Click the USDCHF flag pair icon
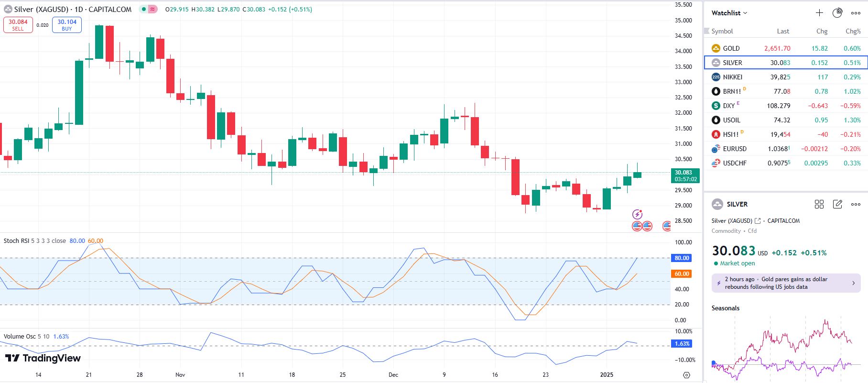The width and height of the screenshot is (868, 383). pyautogui.click(x=716, y=163)
